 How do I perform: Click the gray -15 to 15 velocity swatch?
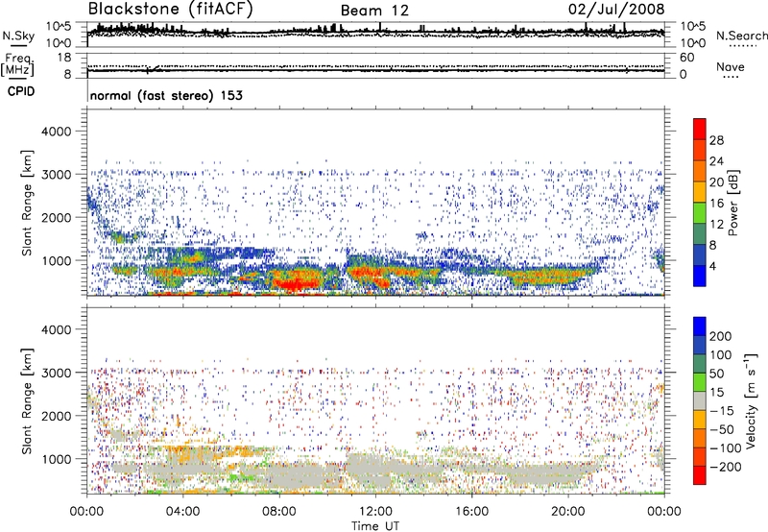coord(700,400)
